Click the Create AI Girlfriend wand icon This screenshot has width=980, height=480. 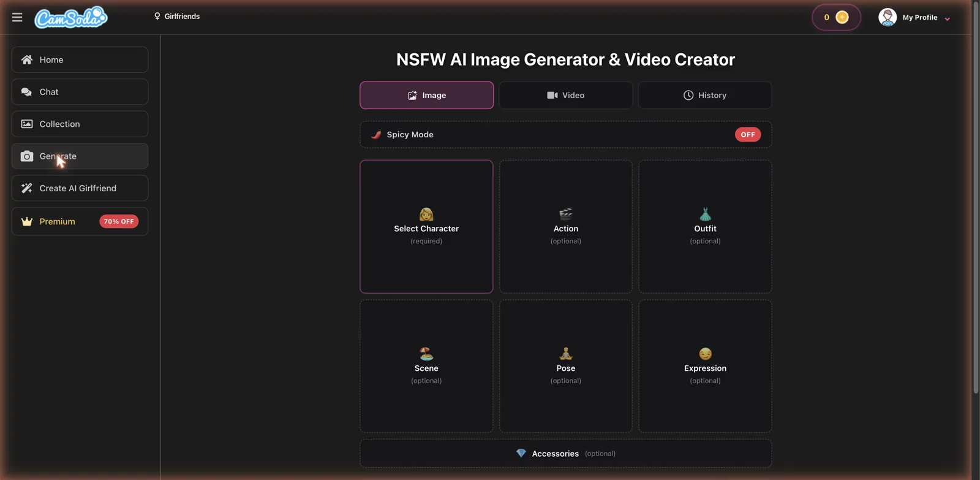[27, 188]
